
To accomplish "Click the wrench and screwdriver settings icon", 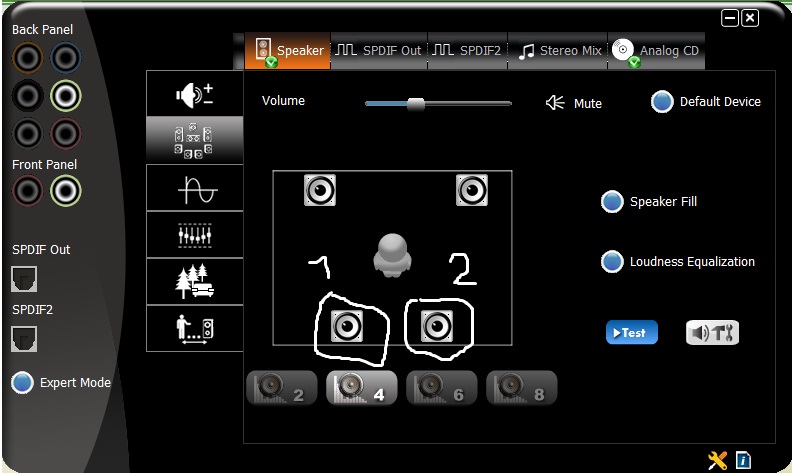I will (717, 460).
